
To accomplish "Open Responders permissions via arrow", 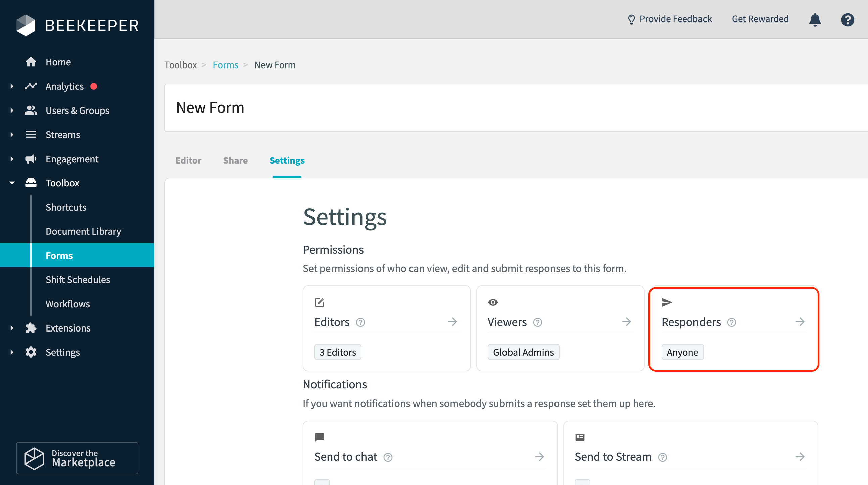I will pos(800,322).
